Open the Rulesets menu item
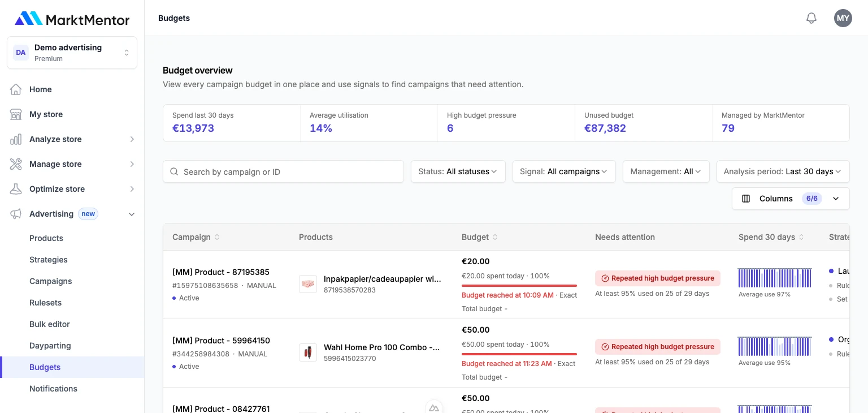The height and width of the screenshot is (413, 868). [46, 303]
